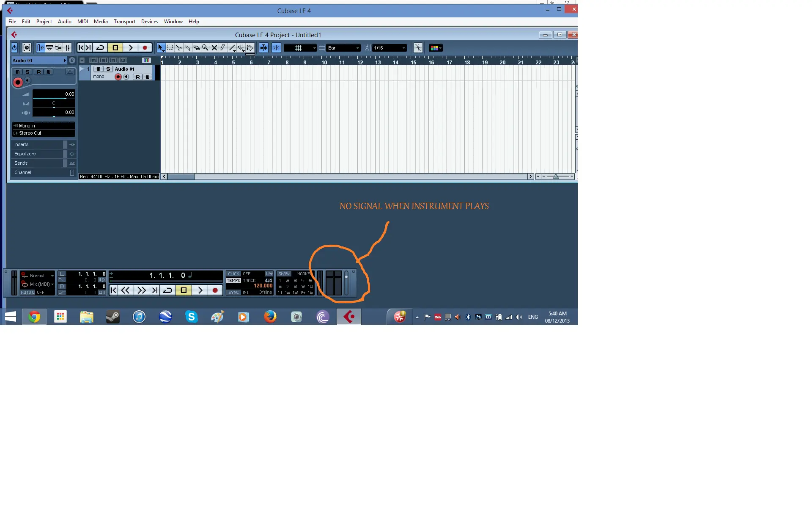This screenshot has width=812, height=508.
Task: Select the Draw pencil tool
Action: click(x=223, y=48)
